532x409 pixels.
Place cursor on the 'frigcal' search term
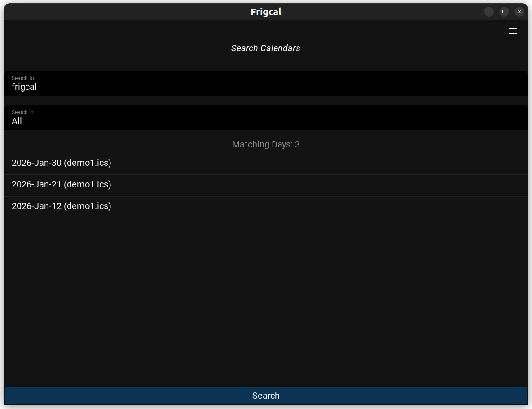tap(24, 87)
